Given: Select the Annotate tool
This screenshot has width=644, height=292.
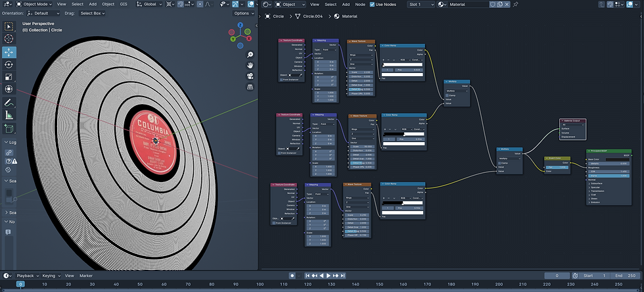Looking at the screenshot, I should [x=9, y=103].
